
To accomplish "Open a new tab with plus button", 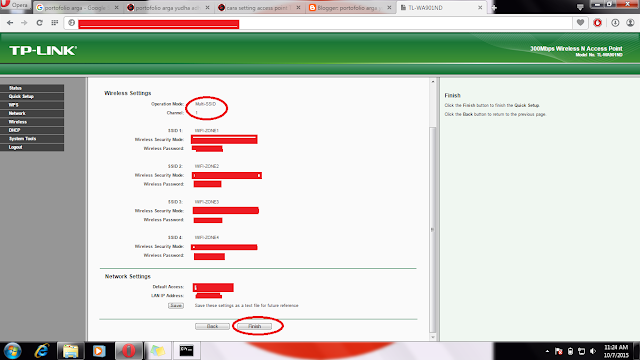I will click(x=494, y=8).
